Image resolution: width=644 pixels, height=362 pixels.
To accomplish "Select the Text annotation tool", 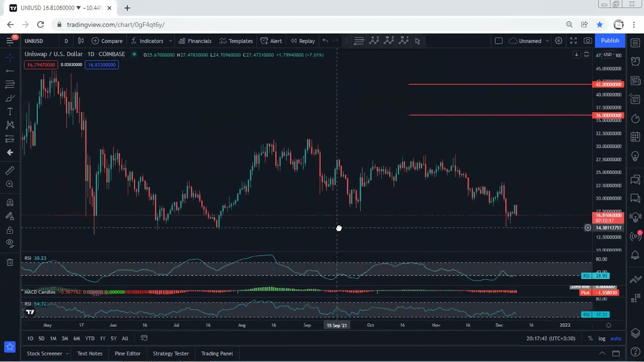I will pyautogui.click(x=10, y=112).
